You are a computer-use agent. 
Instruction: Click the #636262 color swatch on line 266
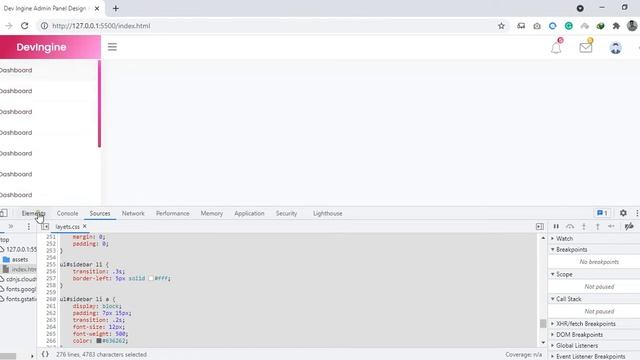tap(99, 340)
